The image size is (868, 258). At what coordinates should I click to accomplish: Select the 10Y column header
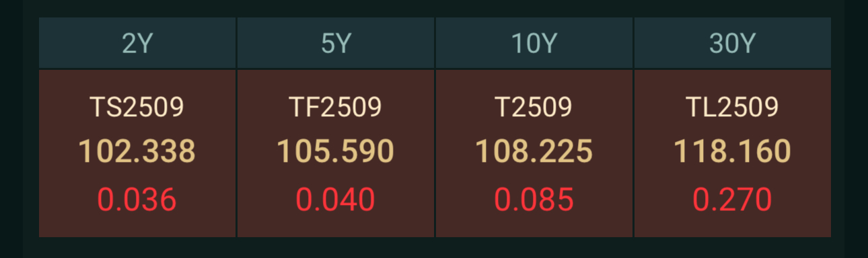[x=534, y=43]
